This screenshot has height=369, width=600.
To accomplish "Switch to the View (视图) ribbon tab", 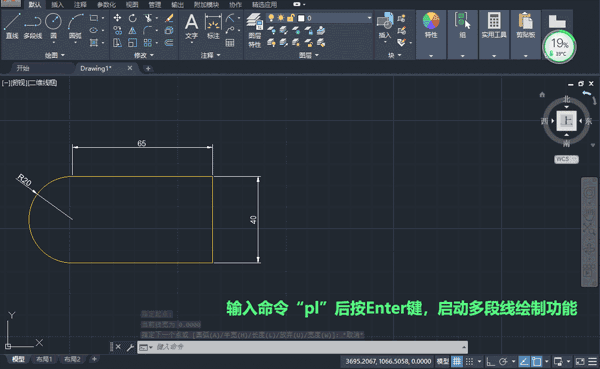I will pyautogui.click(x=132, y=5).
